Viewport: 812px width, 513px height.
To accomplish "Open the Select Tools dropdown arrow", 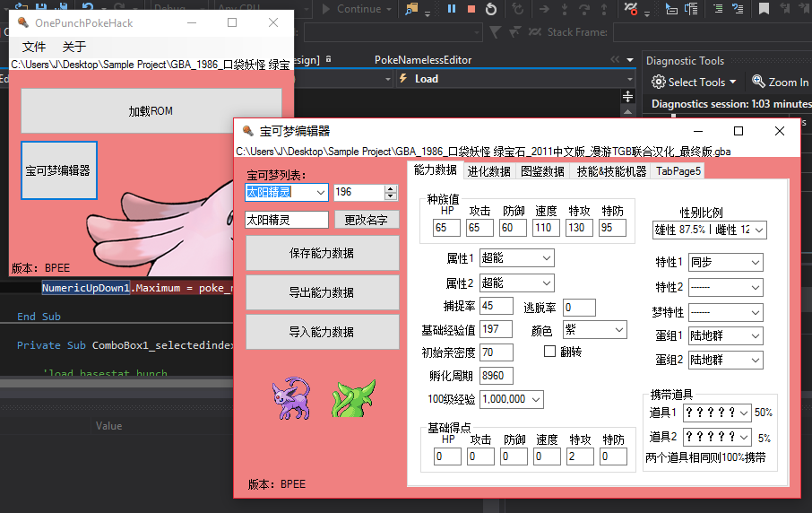I will click(733, 82).
